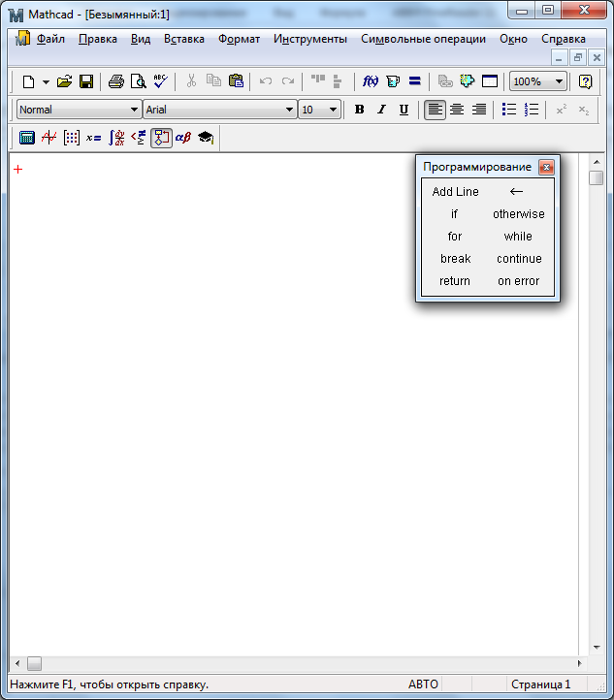Print the worksheet using printer icon
614x700 pixels.
point(116,81)
